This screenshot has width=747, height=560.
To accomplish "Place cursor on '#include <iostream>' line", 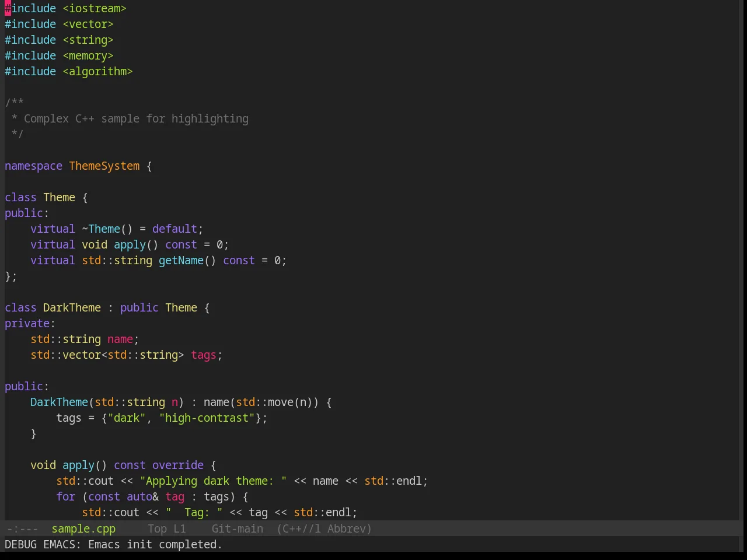I will point(65,8).
